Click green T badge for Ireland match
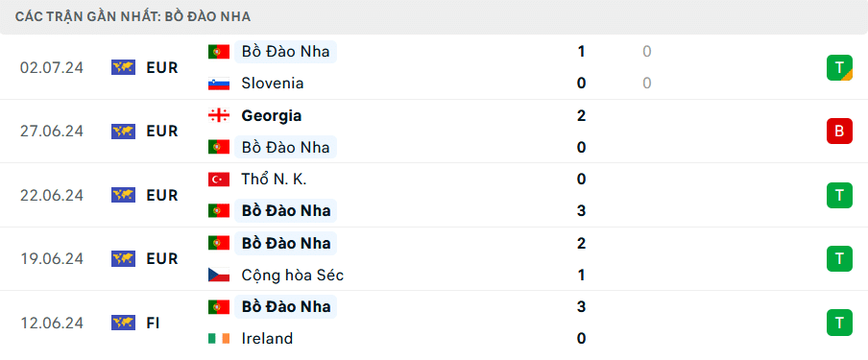This screenshot has width=868, height=360. [839, 323]
